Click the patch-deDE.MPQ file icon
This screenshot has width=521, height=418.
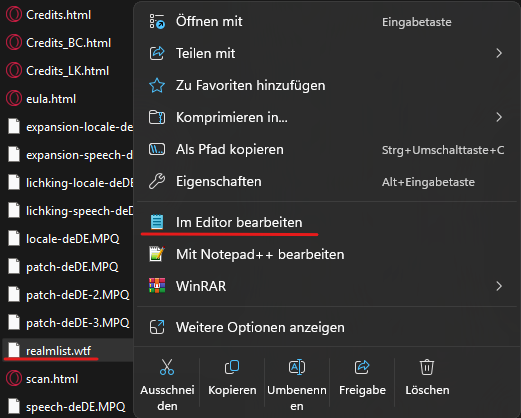[x=14, y=267]
